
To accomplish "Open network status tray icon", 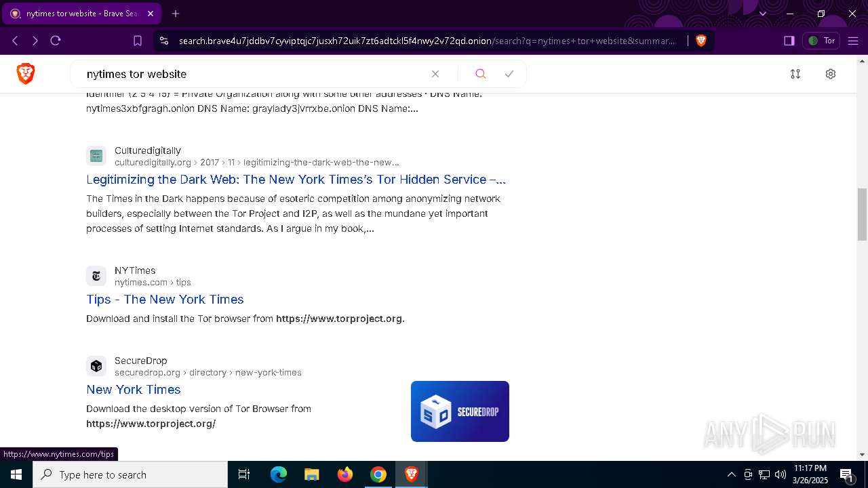I will coord(764,474).
